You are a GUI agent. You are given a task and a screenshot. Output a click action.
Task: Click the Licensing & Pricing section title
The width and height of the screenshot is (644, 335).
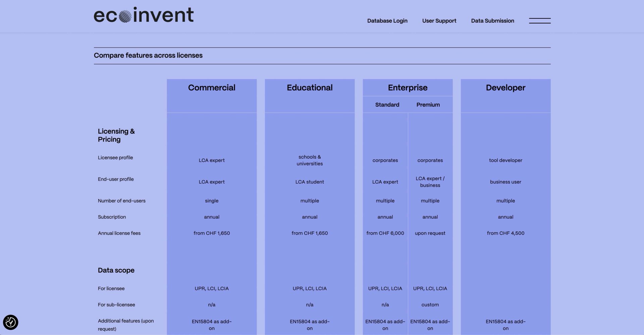pyautogui.click(x=116, y=135)
